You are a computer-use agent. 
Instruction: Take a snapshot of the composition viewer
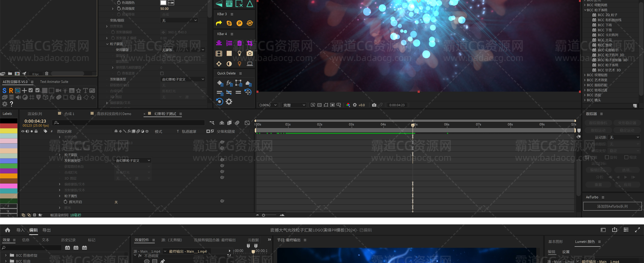374,105
